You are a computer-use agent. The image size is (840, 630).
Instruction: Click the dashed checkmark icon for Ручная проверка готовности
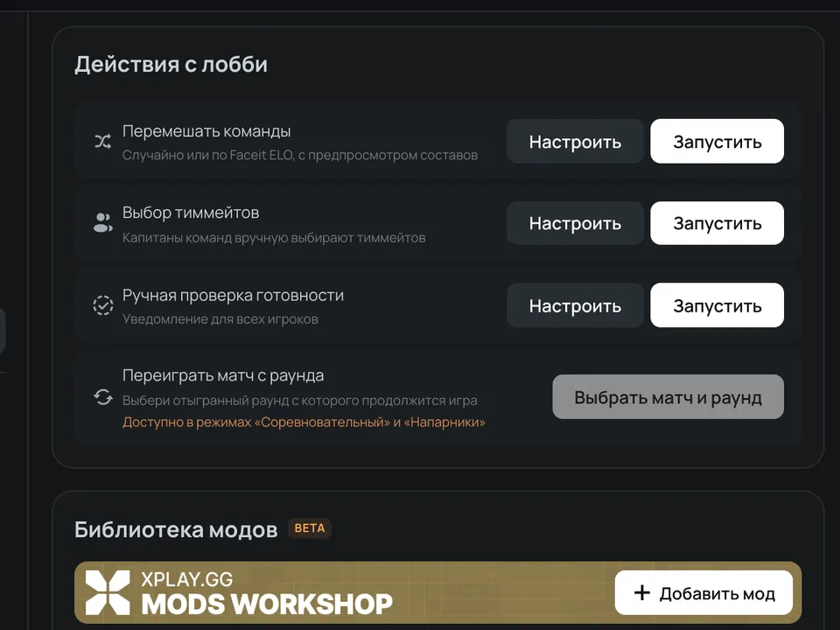103,304
